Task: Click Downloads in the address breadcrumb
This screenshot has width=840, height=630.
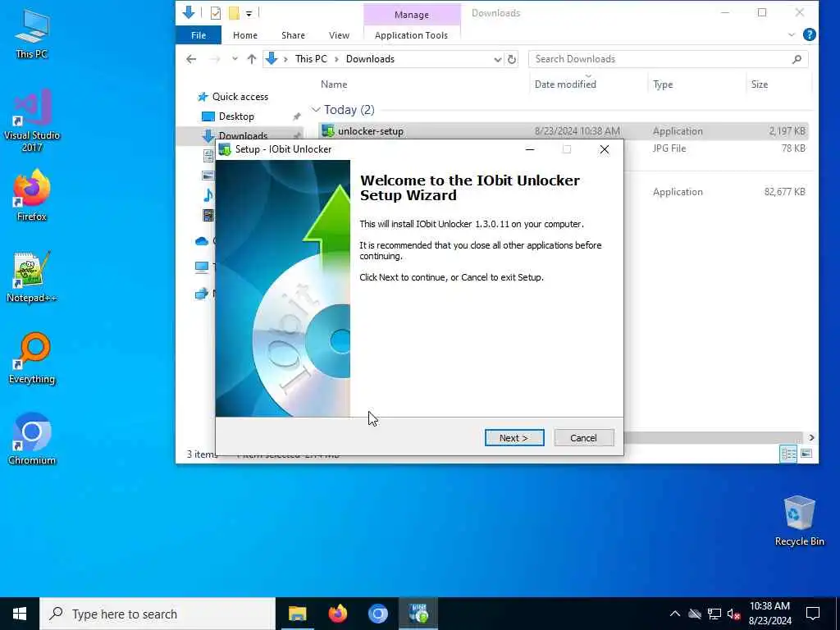Action: 370,59
